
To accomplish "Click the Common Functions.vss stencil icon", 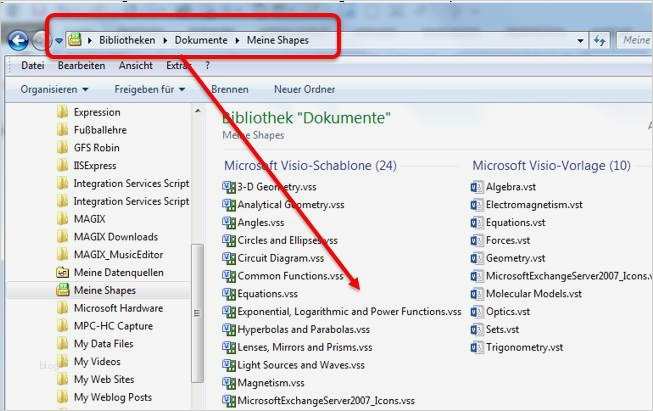I will coord(229,276).
